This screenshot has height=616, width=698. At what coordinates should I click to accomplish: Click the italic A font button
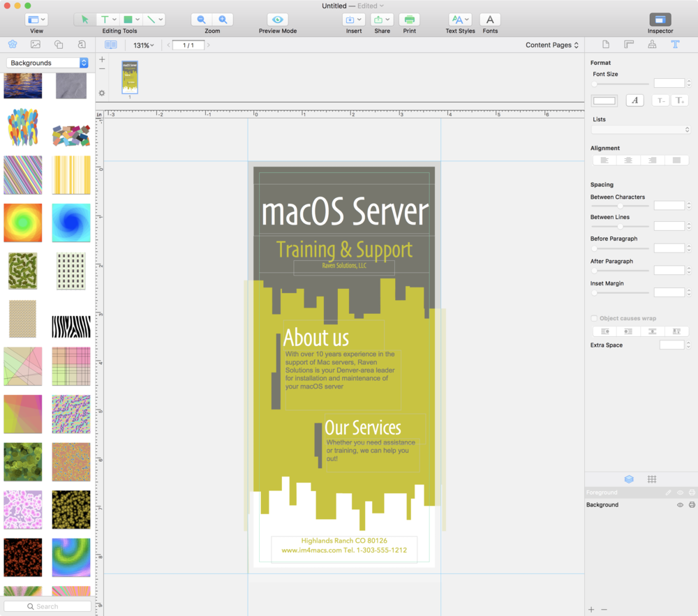(x=634, y=100)
